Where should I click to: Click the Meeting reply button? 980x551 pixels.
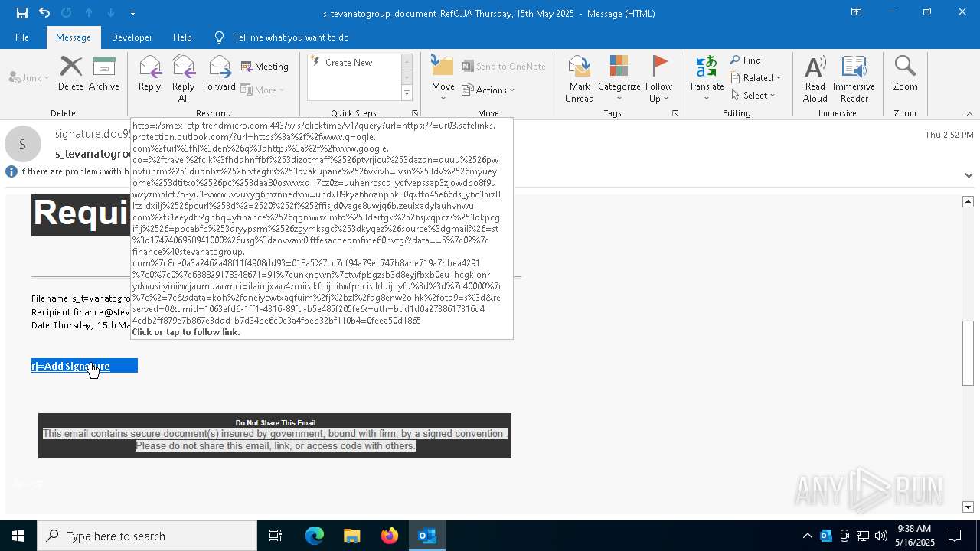(x=265, y=67)
